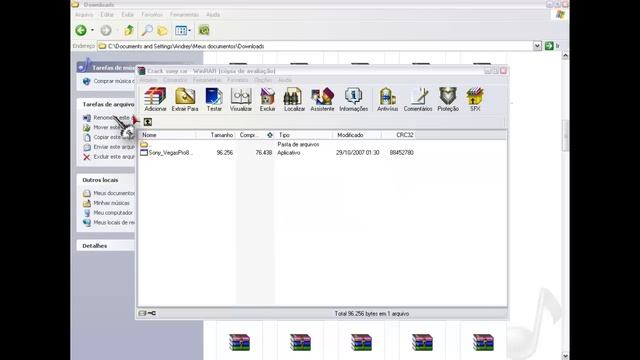Click the Explorer Forward button
Image resolution: width=640 pixels, height=360 pixels.
[106, 30]
